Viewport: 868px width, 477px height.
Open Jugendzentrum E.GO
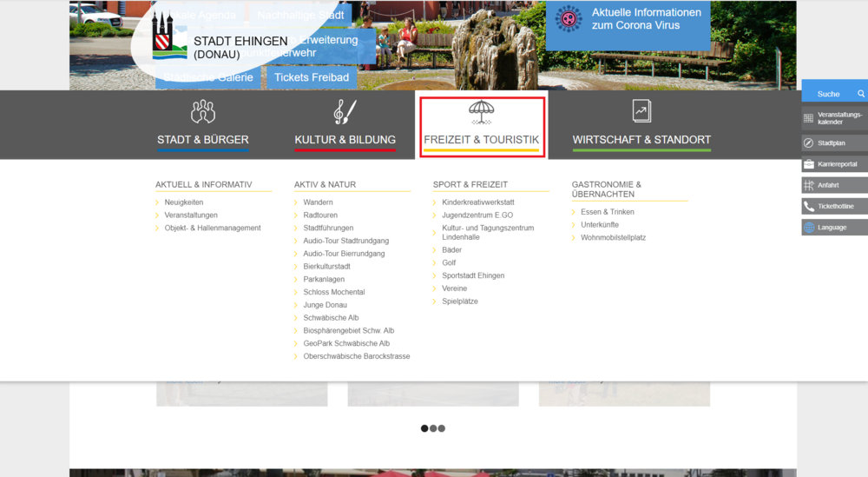(x=477, y=215)
